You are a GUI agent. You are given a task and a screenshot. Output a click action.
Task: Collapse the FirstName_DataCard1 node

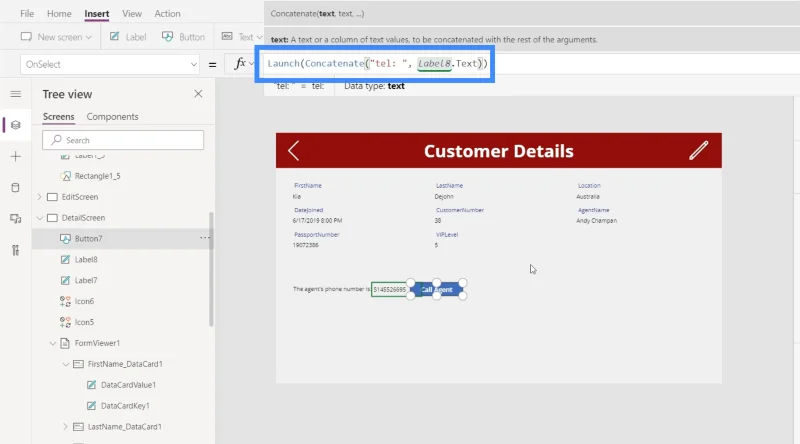(66, 364)
